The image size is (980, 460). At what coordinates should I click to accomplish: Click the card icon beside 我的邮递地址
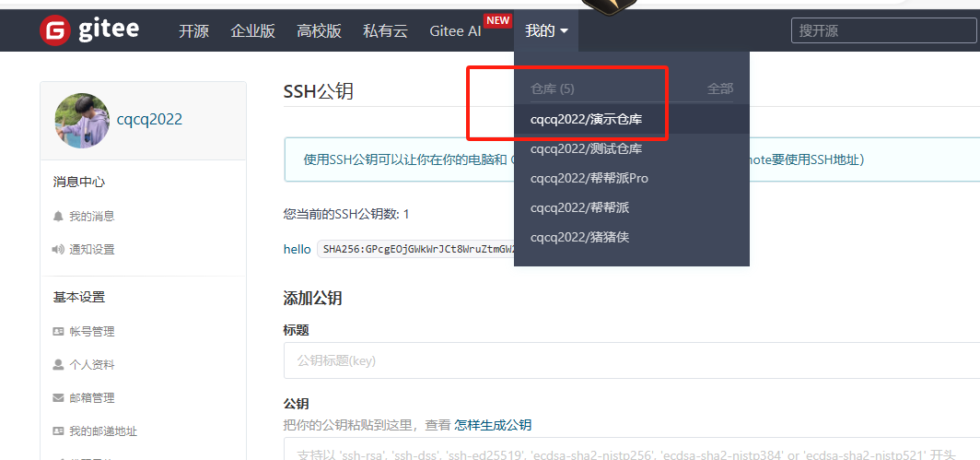(x=58, y=431)
